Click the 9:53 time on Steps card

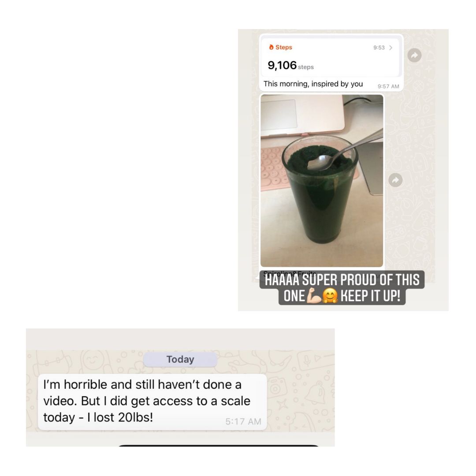click(x=379, y=48)
